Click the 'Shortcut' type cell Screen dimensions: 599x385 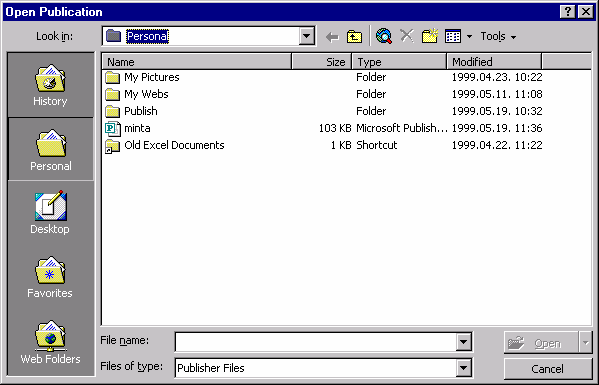[x=377, y=145]
